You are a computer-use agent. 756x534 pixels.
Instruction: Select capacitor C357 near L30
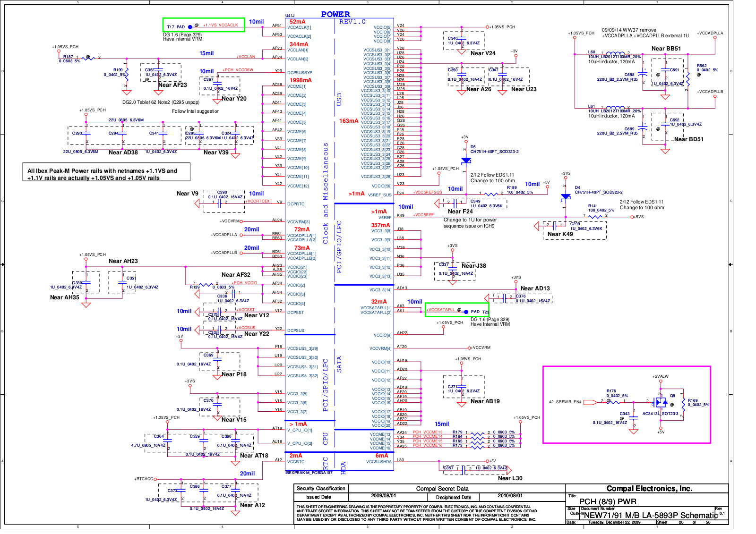pyautogui.click(x=463, y=470)
